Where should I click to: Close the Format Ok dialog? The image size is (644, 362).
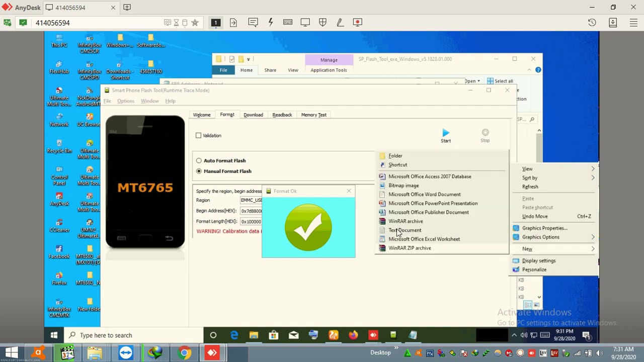click(349, 191)
